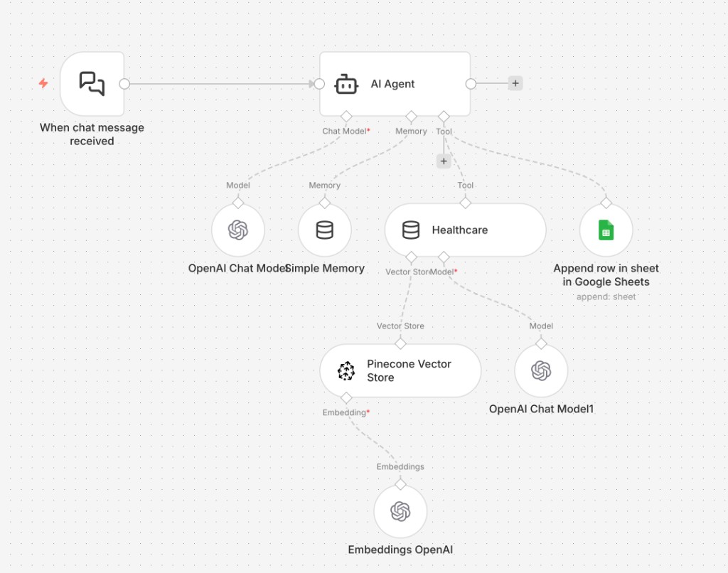
Task: Expand the Memory connector on AI Agent
Action: [x=410, y=116]
